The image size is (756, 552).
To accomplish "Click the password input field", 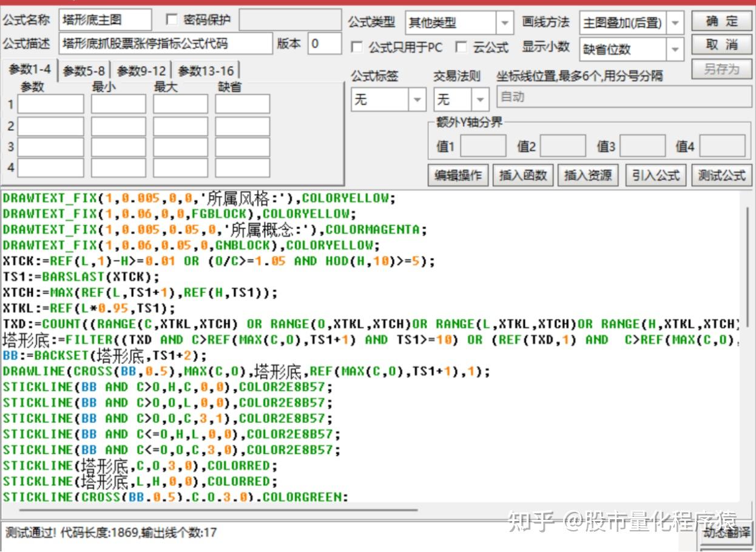I will (x=290, y=20).
